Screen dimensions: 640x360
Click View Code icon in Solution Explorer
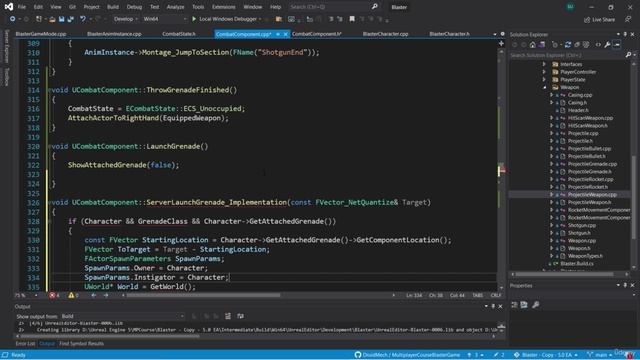598,45
